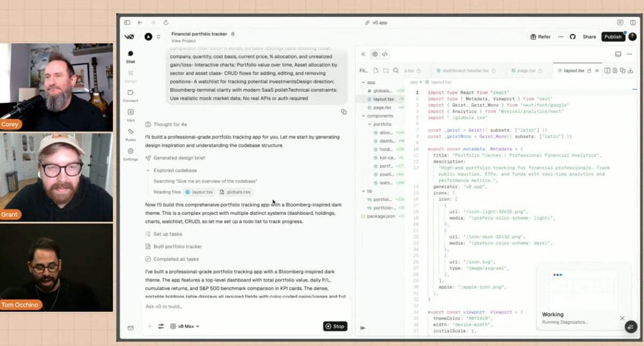The height and width of the screenshot is (346, 644).
Task: Create a new folder in explorer
Action: click(x=386, y=70)
